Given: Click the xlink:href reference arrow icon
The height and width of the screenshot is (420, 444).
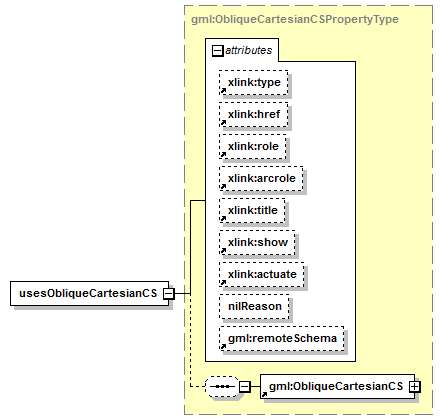Looking at the screenshot, I should click(223, 123).
